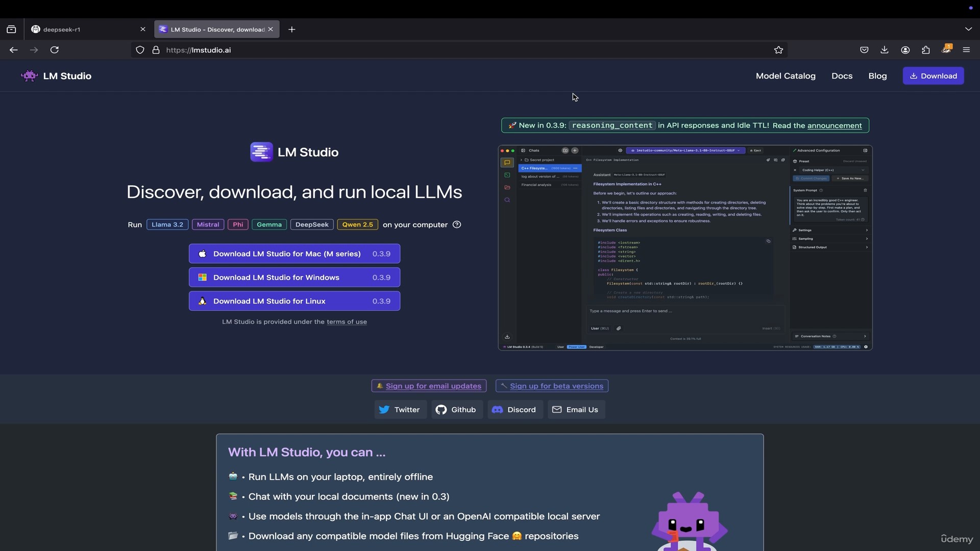Click the extension icon with notification badge
The width and height of the screenshot is (980, 551).
click(x=946, y=49)
